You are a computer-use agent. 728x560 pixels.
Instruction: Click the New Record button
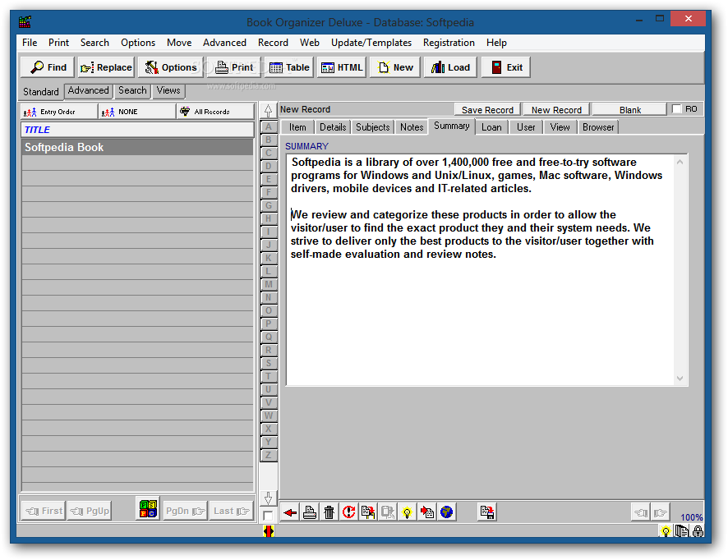pyautogui.click(x=556, y=109)
